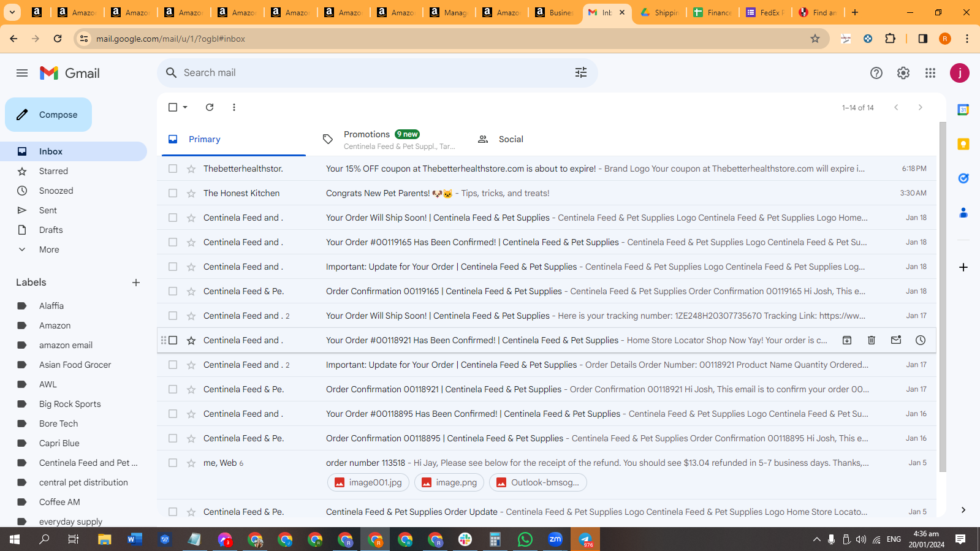This screenshot has width=980, height=551.
Task: Open the Gmail main menu hamburger icon
Action: click(22, 73)
